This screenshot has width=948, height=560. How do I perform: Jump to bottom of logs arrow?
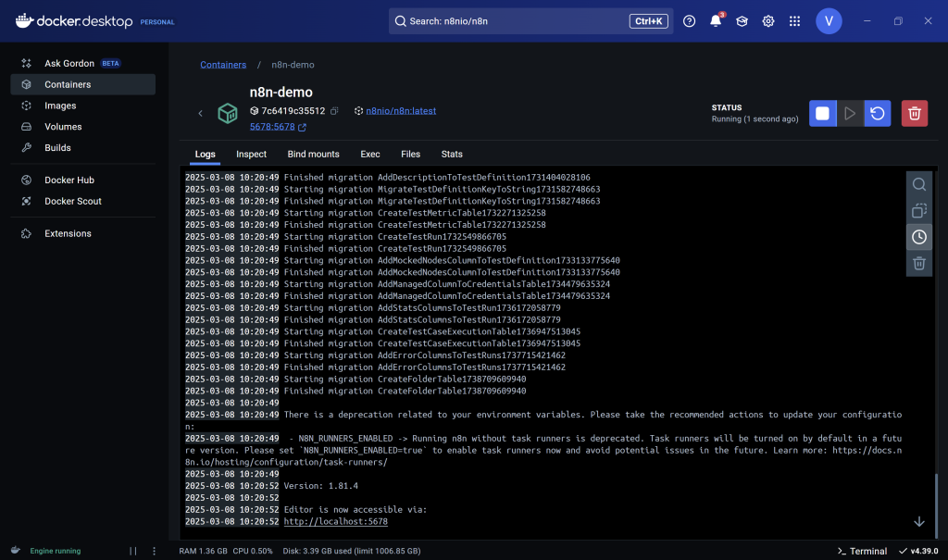pos(919,521)
